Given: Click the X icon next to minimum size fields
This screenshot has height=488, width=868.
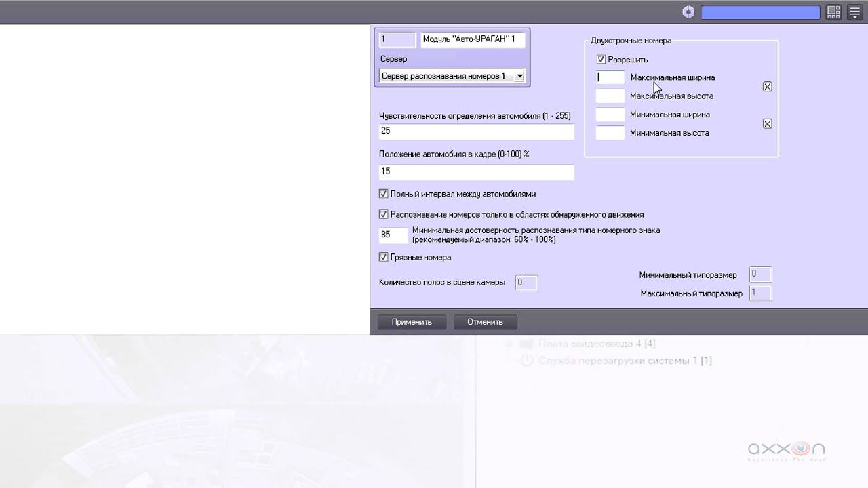Looking at the screenshot, I should (x=767, y=123).
